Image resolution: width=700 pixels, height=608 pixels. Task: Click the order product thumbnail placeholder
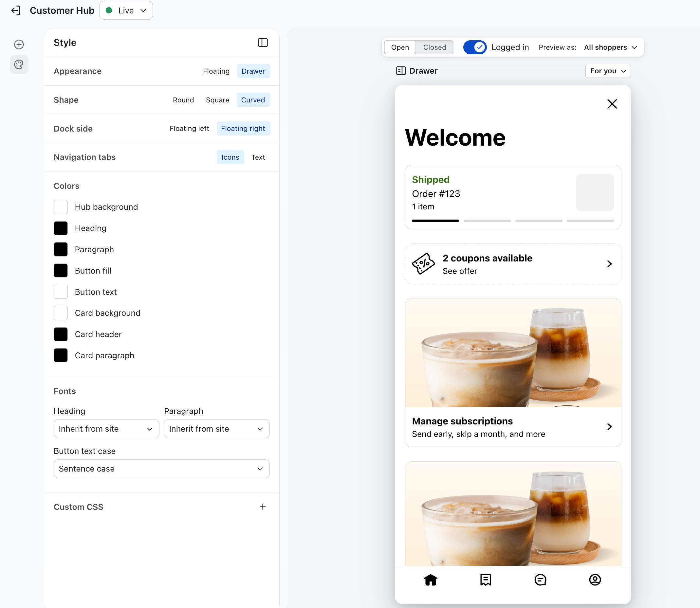click(x=595, y=192)
